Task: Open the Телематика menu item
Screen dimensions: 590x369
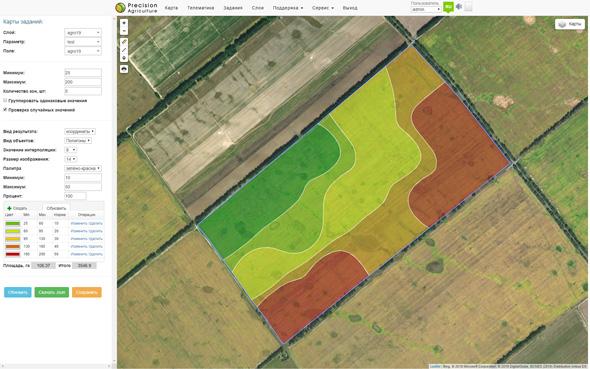Action: (x=201, y=8)
